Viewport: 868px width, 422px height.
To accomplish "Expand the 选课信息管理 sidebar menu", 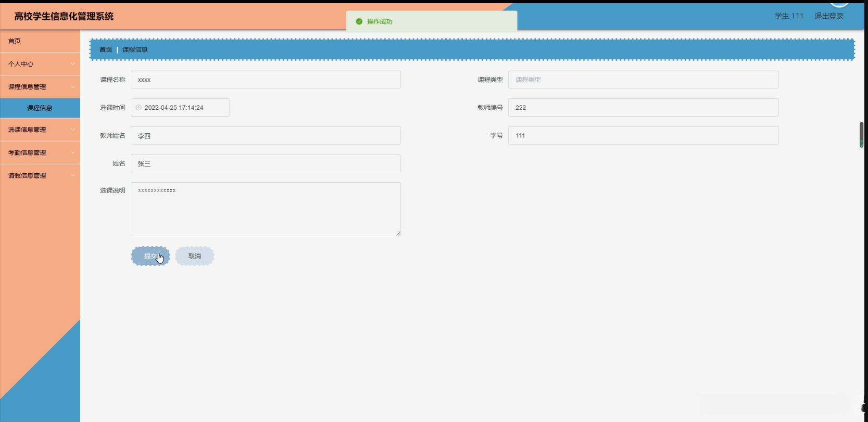I will pyautogui.click(x=40, y=130).
